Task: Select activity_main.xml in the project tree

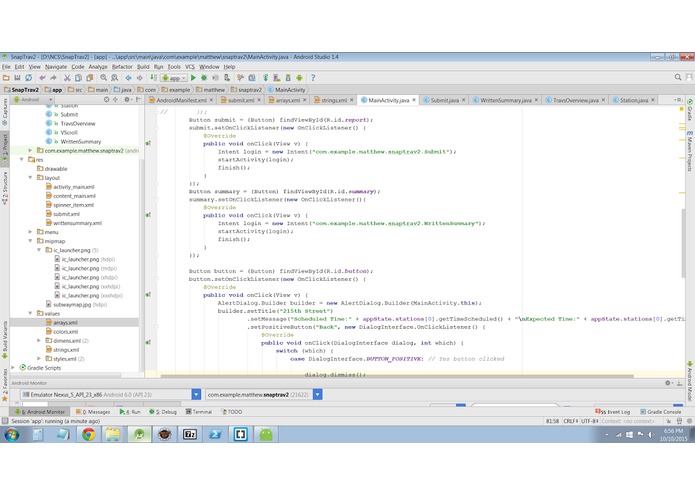Action: click(x=70, y=187)
